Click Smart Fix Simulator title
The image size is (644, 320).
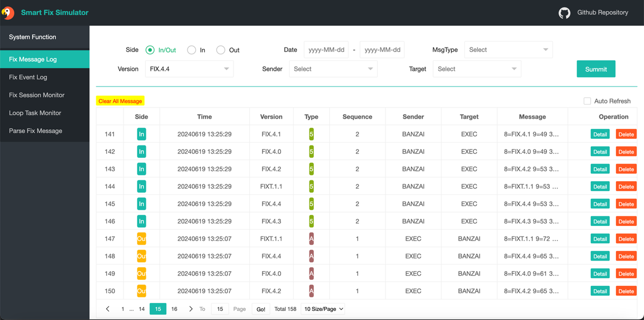(55, 13)
